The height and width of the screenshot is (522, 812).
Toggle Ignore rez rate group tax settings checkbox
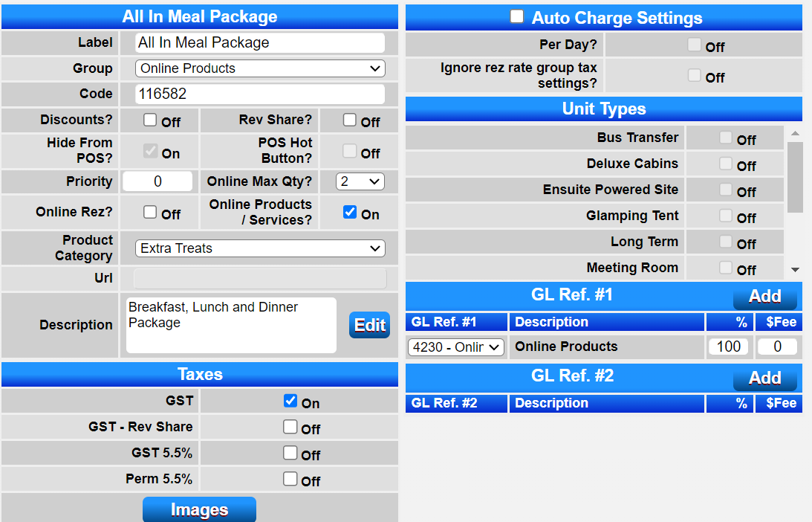695,75
